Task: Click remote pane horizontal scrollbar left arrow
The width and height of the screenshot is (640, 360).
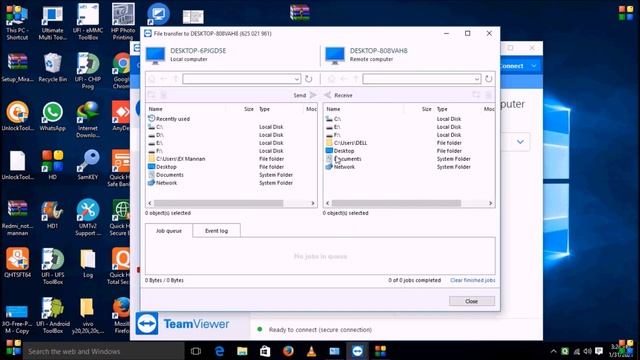Action: click(x=327, y=203)
